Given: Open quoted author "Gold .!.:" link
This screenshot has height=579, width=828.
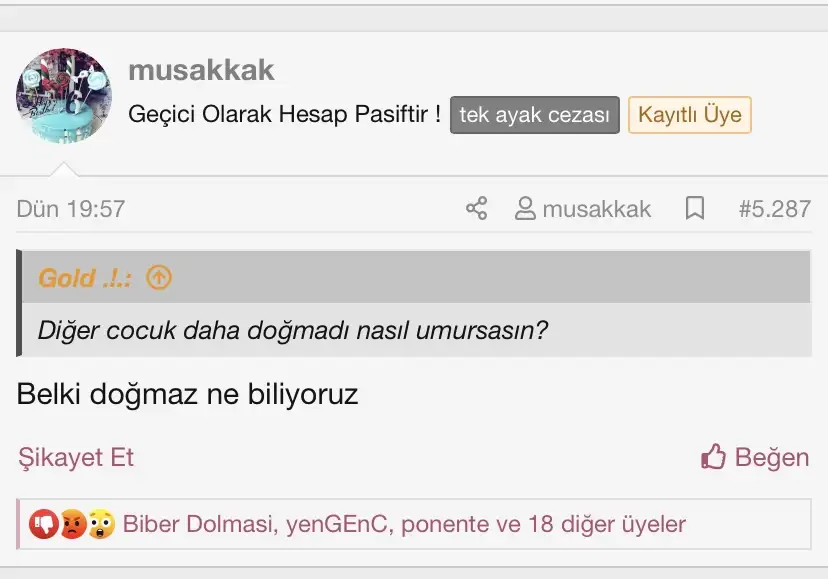Looking at the screenshot, I should point(85,278).
